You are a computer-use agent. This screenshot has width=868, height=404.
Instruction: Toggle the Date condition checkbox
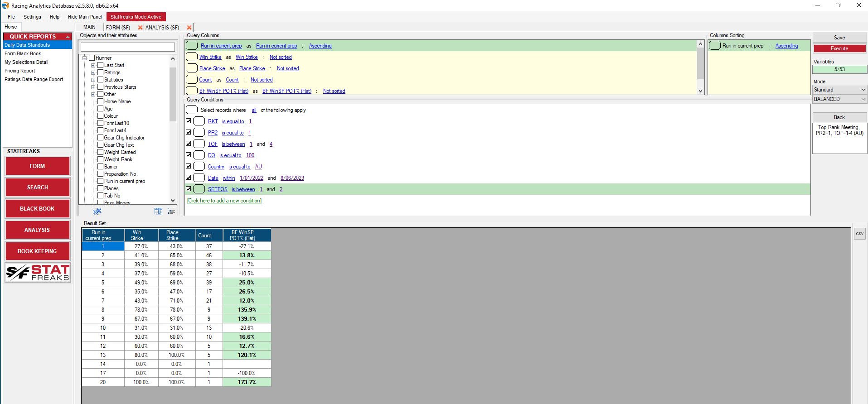[189, 178]
